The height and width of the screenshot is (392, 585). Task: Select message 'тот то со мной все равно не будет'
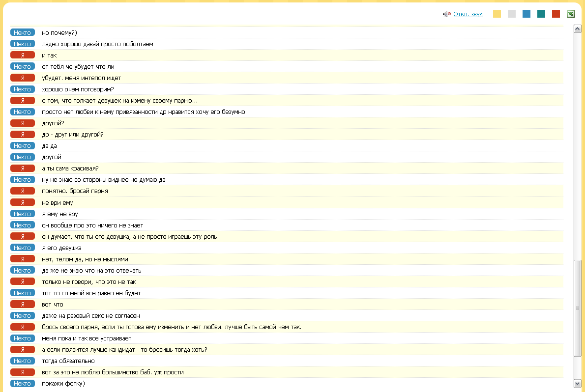[x=91, y=293]
